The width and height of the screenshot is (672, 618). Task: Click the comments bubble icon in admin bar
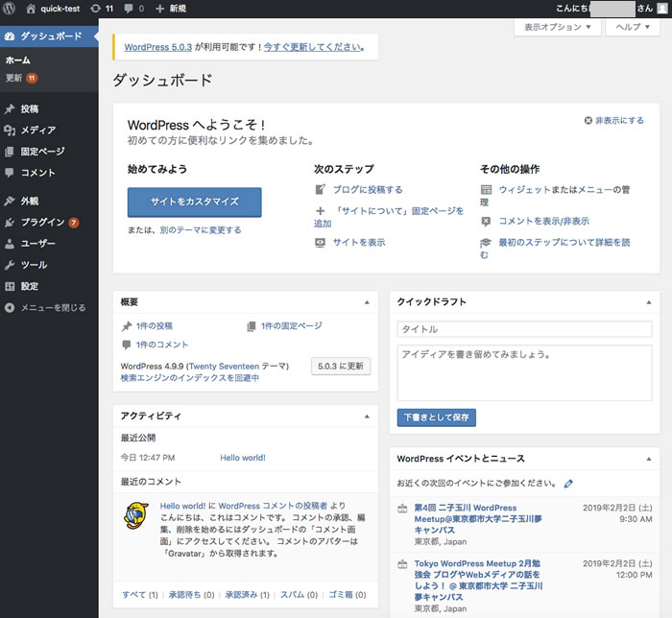133,9
